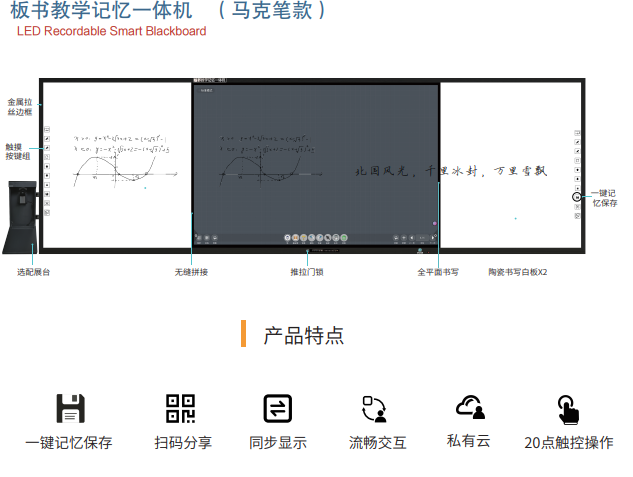
Task: Click the 产品特点 section heading
Action: tap(304, 335)
